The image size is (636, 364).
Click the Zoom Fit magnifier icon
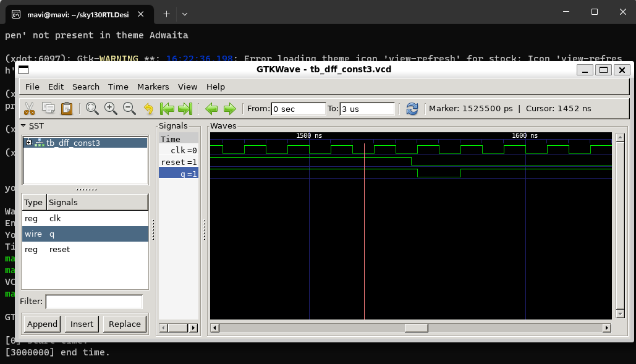click(x=91, y=109)
